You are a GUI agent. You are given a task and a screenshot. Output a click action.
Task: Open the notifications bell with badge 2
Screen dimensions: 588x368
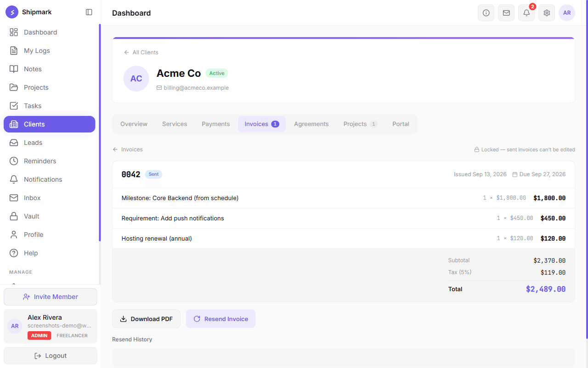point(526,13)
